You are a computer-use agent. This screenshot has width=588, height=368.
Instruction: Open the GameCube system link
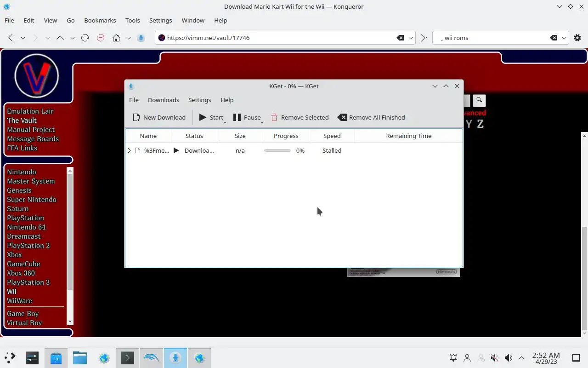pyautogui.click(x=23, y=264)
